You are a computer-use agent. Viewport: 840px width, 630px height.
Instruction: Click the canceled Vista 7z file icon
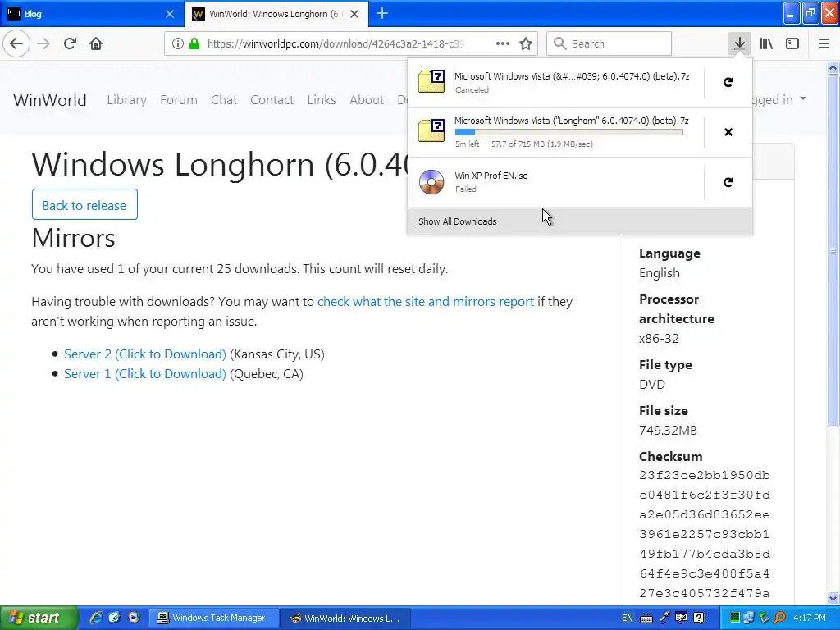point(431,82)
